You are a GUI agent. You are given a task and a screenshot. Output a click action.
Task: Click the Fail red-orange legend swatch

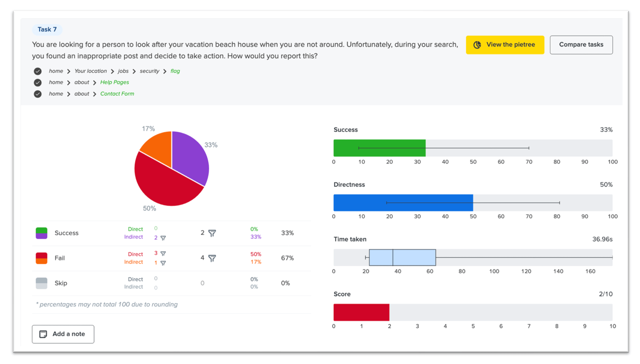click(42, 258)
